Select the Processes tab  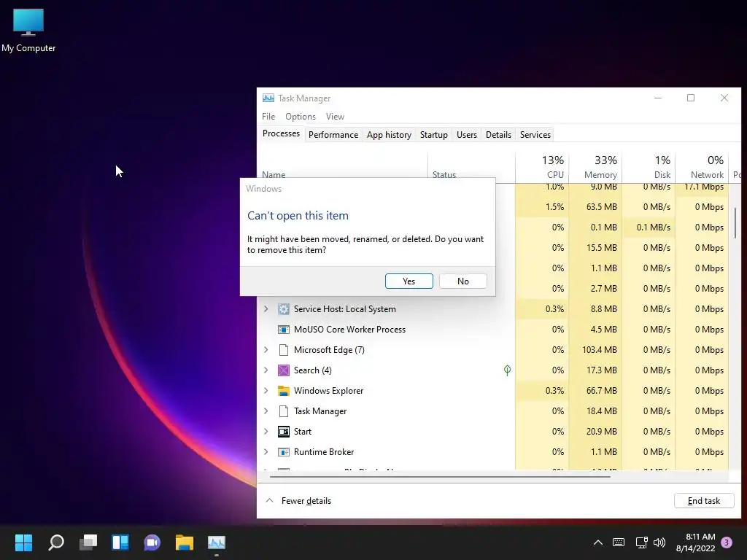coord(281,134)
